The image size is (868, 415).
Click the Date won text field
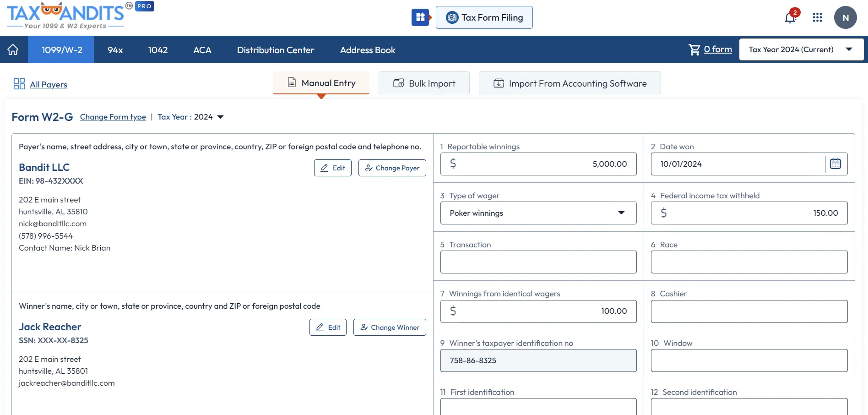tap(738, 164)
